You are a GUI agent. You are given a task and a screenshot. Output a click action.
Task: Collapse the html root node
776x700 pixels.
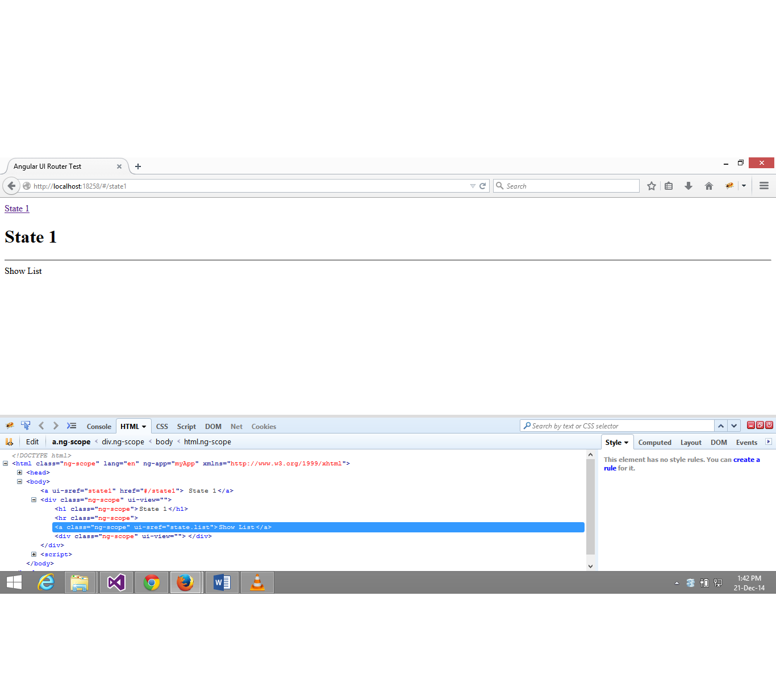tap(6, 464)
